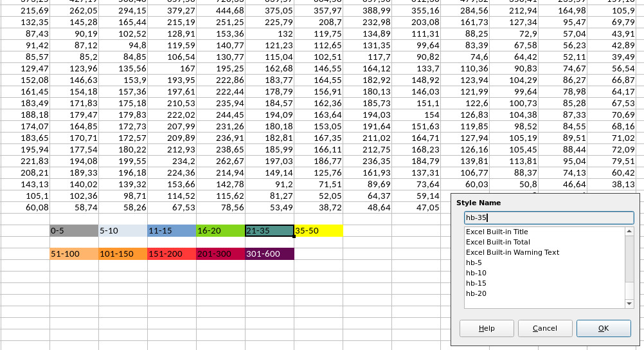
Task: Select hb-15 from the style list
Action: tap(476, 283)
